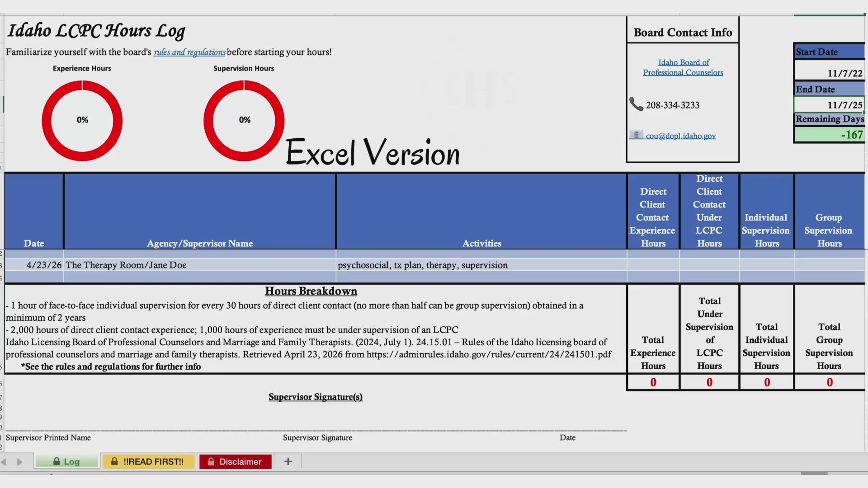The image size is (868, 488).
Task: Click the Board Contact Info heading
Action: [x=683, y=33]
